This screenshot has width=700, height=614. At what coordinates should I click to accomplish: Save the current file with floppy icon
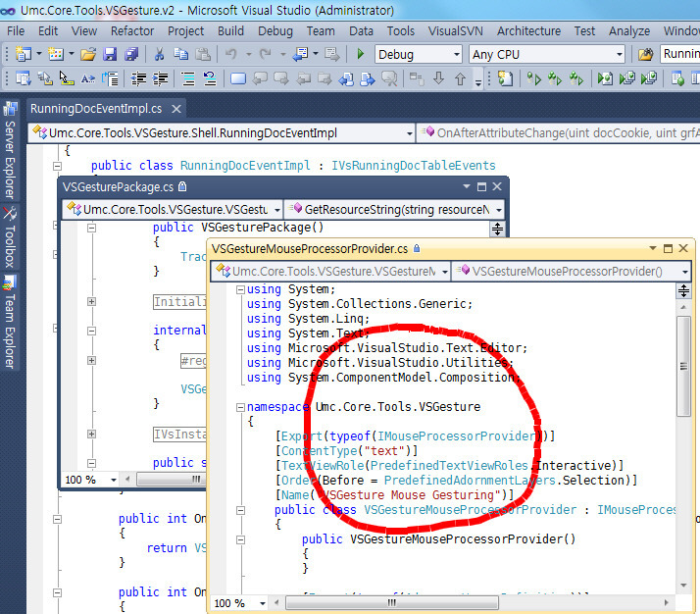click(x=110, y=54)
